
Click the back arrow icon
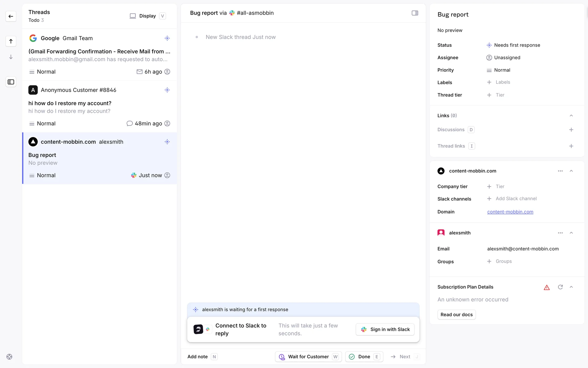pyautogui.click(x=11, y=16)
